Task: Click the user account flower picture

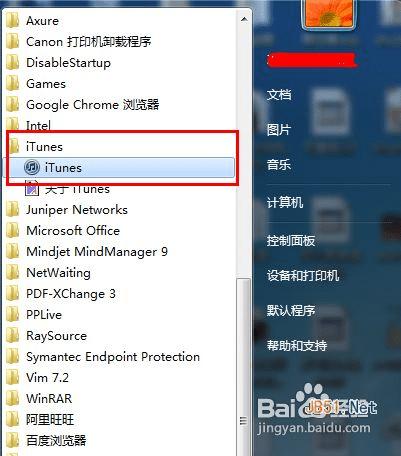Action: click(328, 13)
